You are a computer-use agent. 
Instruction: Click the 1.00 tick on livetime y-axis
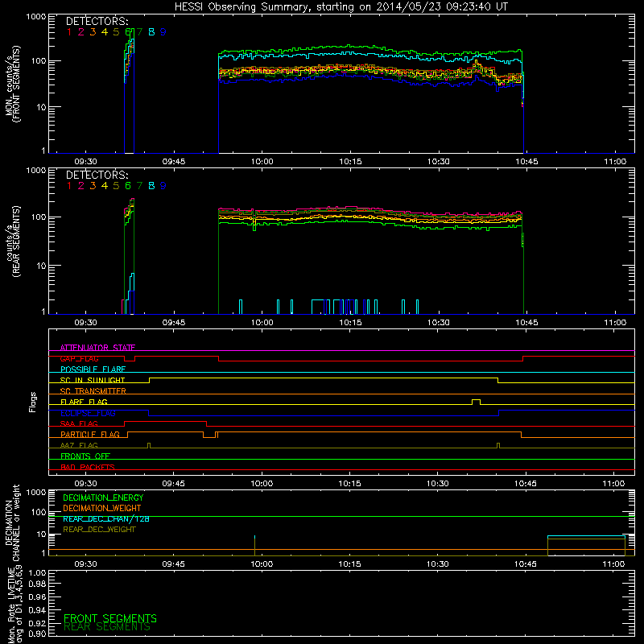38,572
